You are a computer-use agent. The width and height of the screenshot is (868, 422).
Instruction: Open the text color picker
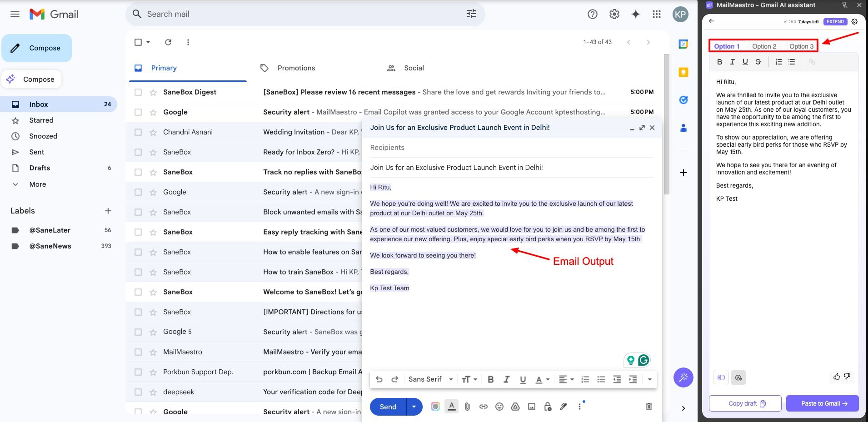coord(542,379)
